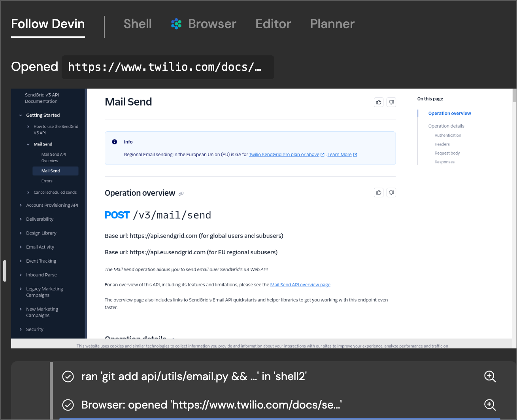Open the Errors sidebar item
This screenshot has height=420, width=517.
pyautogui.click(x=47, y=181)
